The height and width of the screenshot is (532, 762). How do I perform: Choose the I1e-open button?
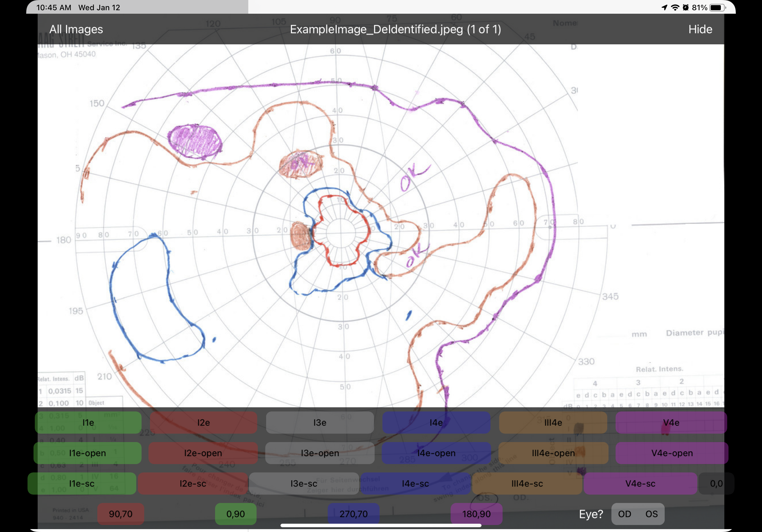point(87,453)
